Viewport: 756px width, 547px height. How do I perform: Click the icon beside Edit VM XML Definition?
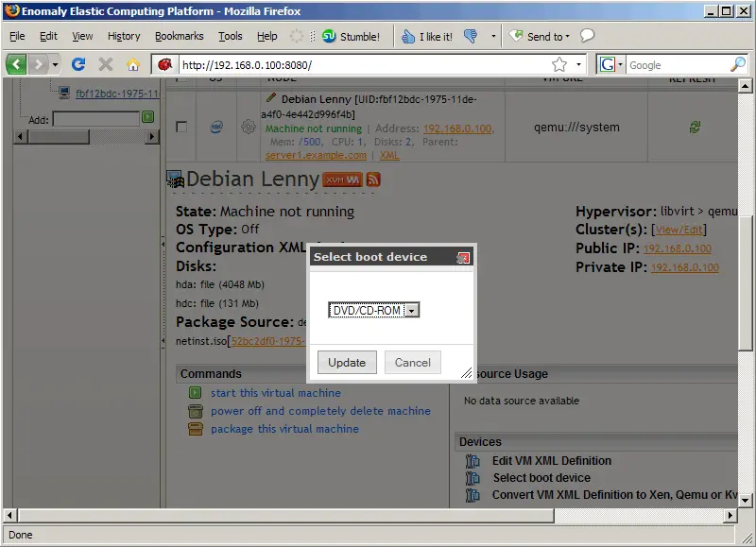click(472, 461)
